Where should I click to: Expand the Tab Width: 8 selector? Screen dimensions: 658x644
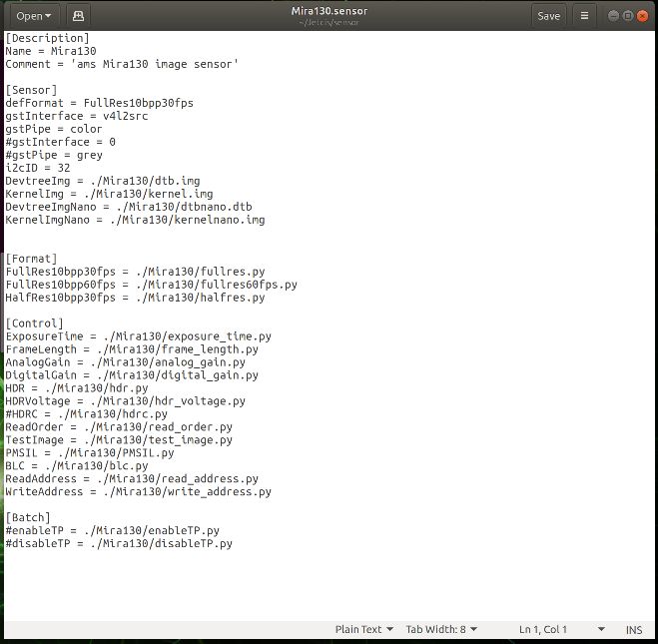(441, 629)
